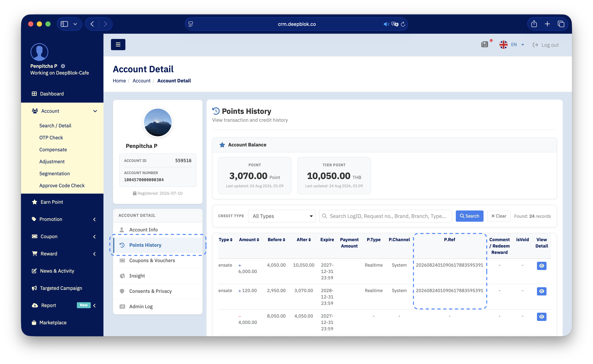Screen dimensions: 593x364
Task: Toggle Safari sidebar icon
Action: (64, 24)
